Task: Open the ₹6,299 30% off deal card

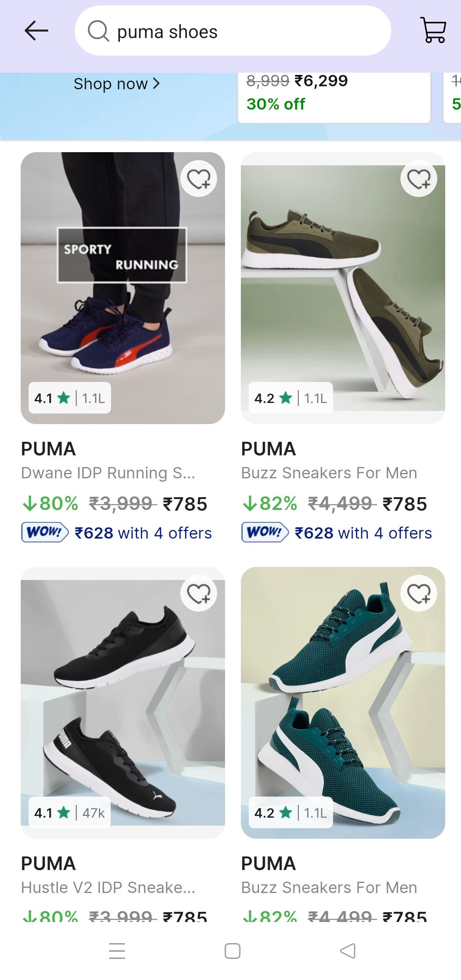Action: tap(334, 97)
